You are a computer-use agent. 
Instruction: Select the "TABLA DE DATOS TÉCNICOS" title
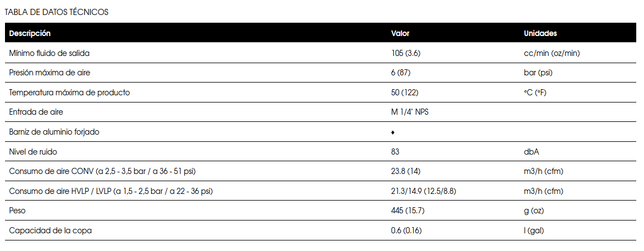point(56,12)
